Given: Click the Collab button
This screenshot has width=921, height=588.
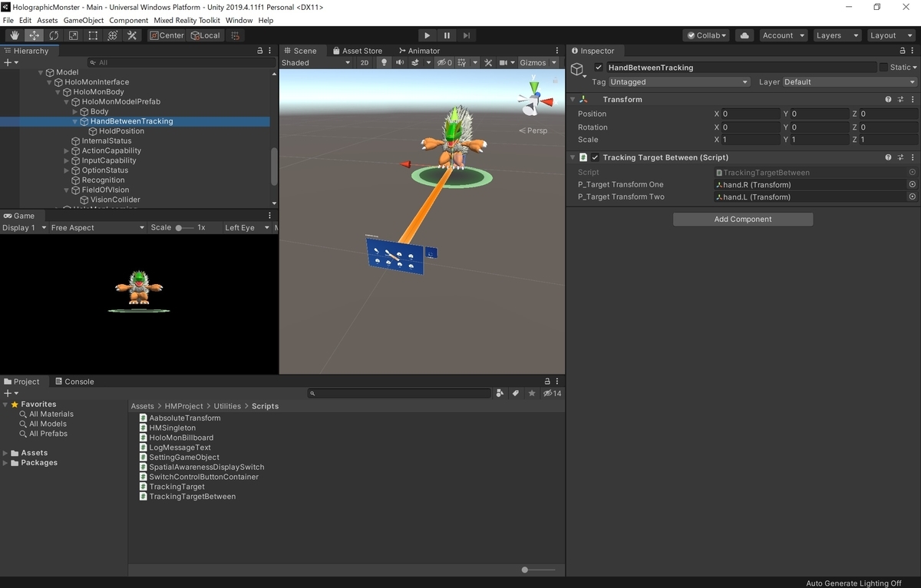Looking at the screenshot, I should tap(707, 35).
